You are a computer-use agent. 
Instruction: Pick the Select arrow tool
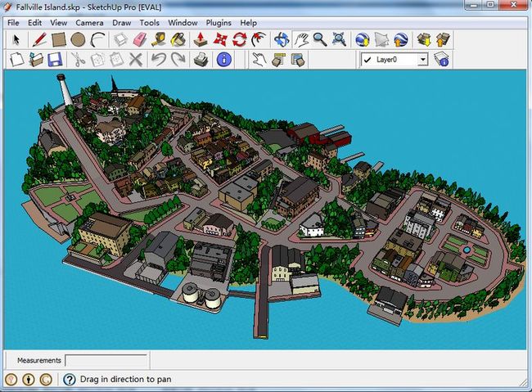pos(16,40)
